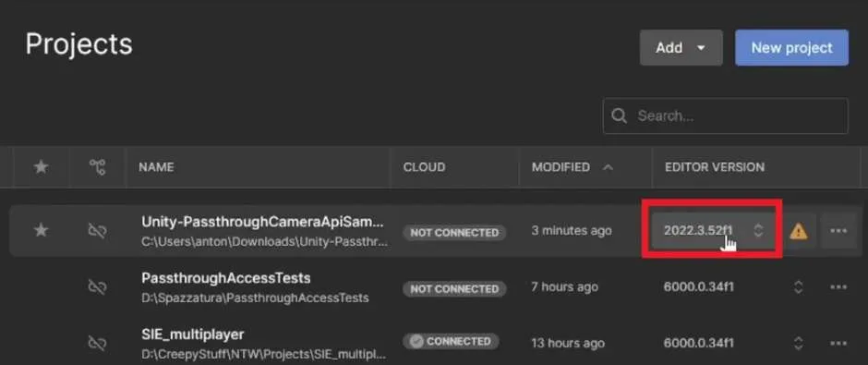Expand the Add button dropdown arrow
Screen dimensions: 868x365
click(701, 48)
